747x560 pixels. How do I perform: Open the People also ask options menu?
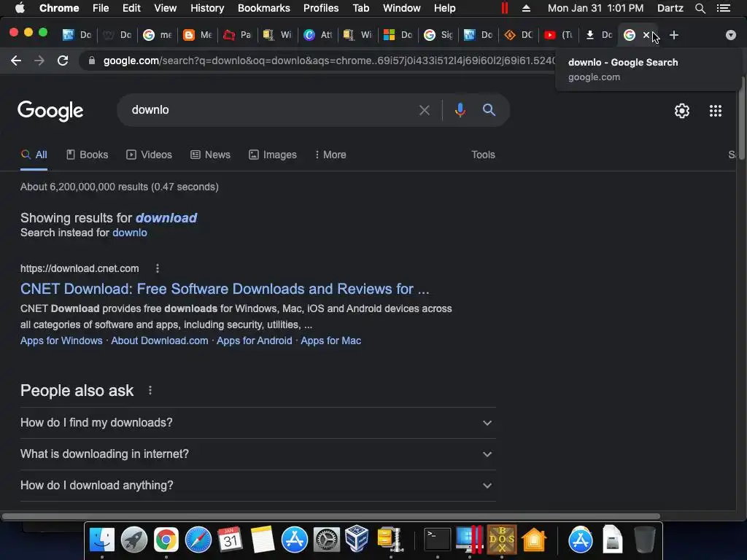(x=150, y=391)
